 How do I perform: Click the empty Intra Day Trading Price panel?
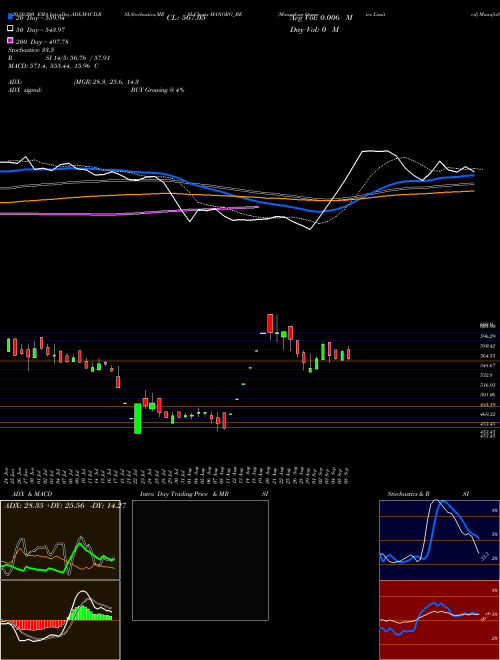(x=200, y=560)
